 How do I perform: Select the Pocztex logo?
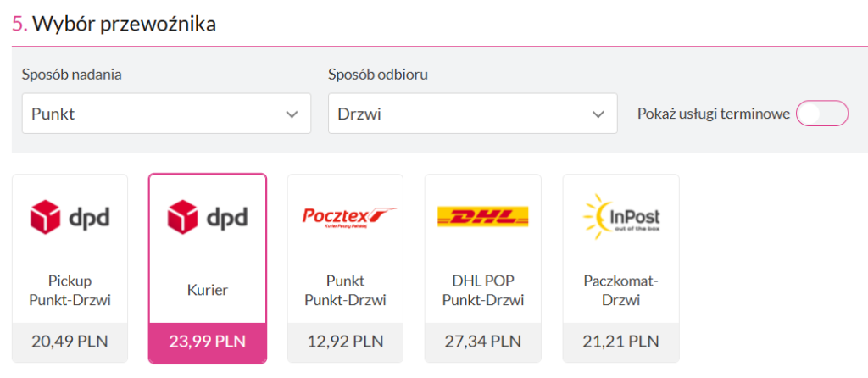click(348, 216)
